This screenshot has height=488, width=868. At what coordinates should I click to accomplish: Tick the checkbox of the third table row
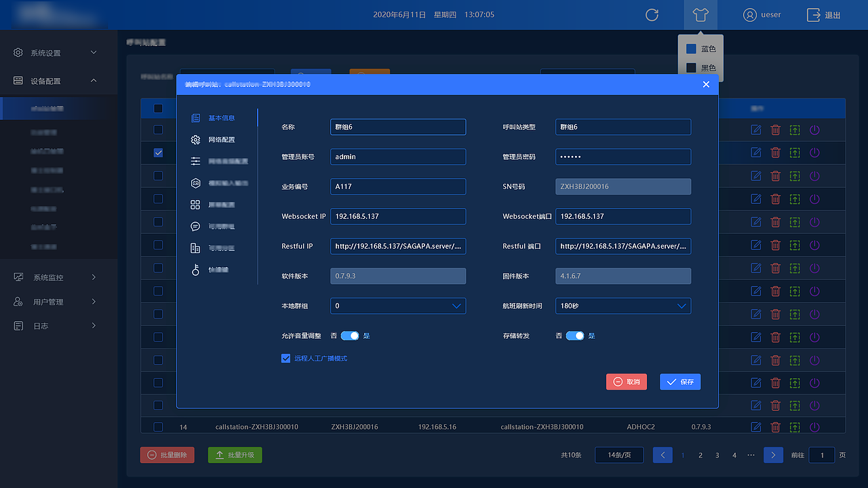point(158,176)
